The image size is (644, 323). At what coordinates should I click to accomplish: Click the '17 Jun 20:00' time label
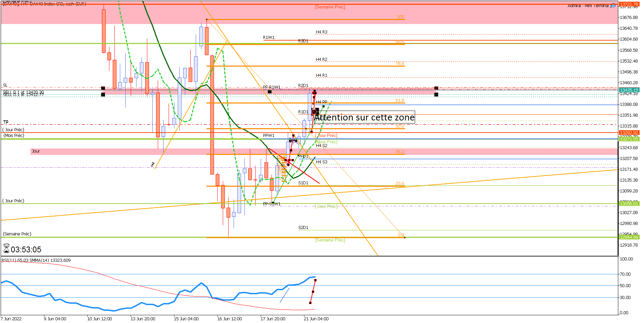tap(273, 319)
